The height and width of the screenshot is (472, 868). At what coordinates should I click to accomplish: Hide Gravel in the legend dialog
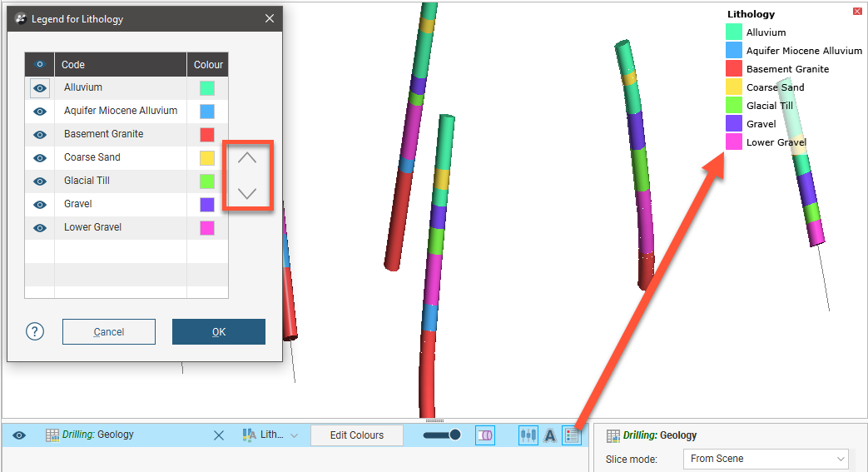(x=40, y=205)
